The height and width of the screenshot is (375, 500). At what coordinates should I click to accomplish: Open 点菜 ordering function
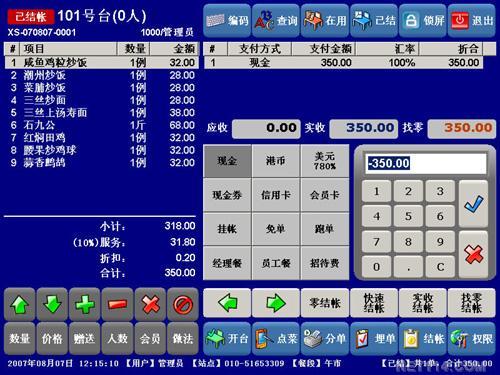(276, 338)
